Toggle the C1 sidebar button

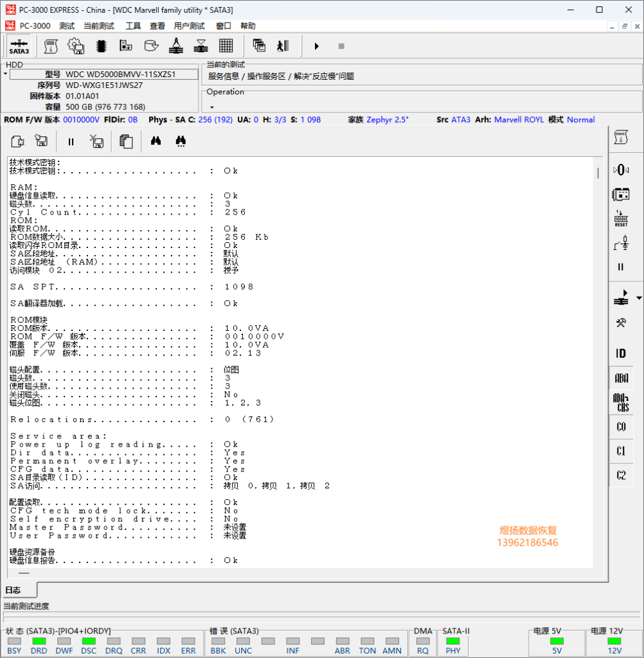click(622, 451)
